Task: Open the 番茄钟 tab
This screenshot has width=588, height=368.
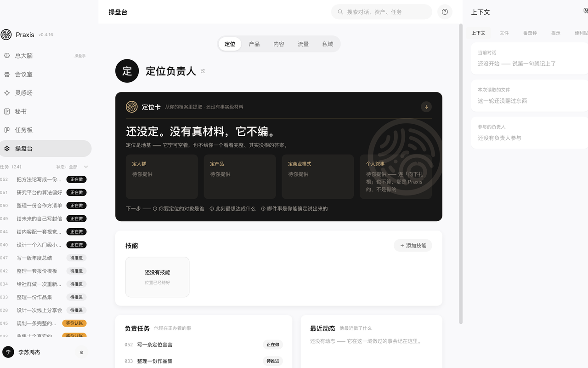Action: point(530,33)
